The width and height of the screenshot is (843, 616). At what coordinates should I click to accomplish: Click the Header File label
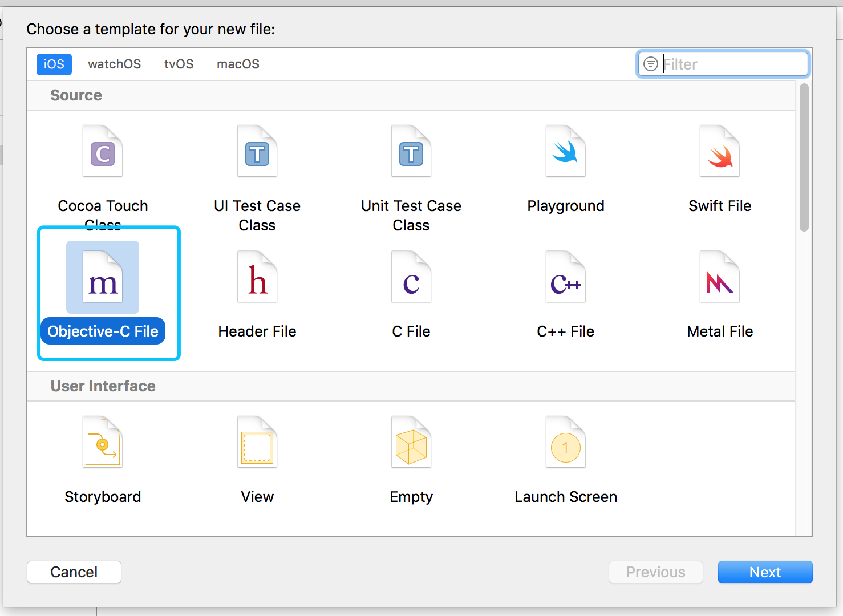click(257, 331)
